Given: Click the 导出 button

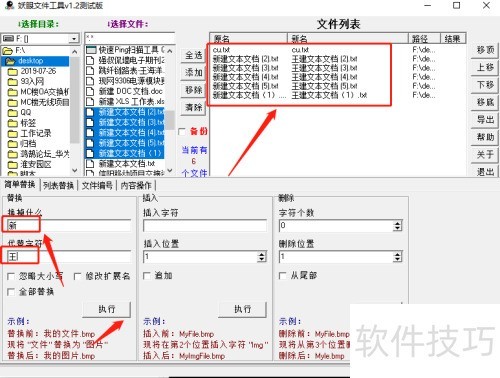Looking at the screenshot, I should coord(485,120).
